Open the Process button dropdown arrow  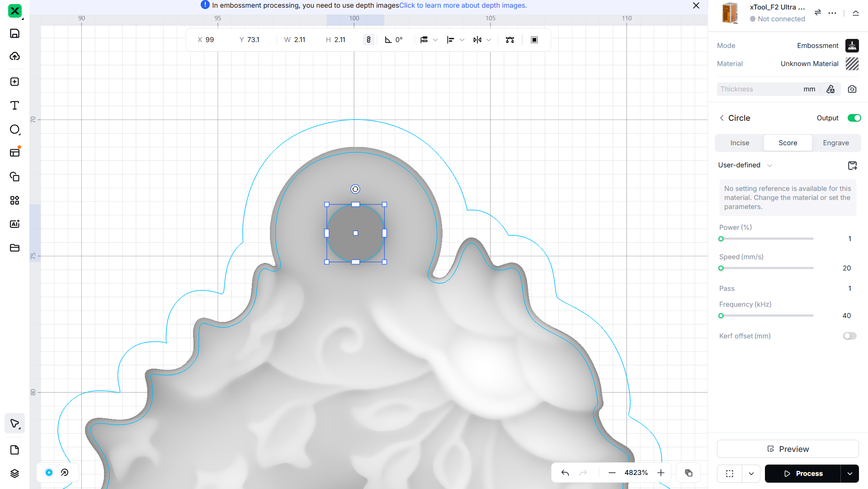(850, 474)
